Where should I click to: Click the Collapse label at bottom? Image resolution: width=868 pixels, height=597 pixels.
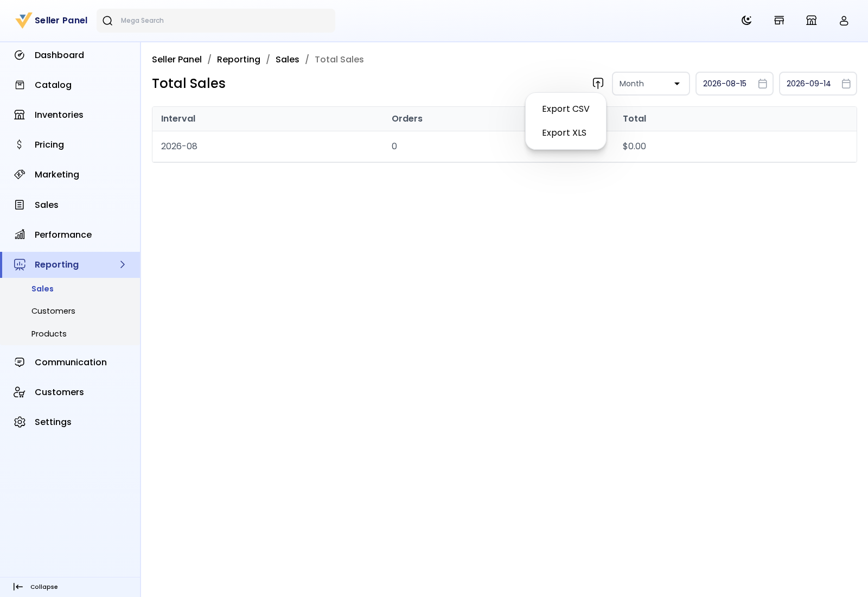[44, 587]
